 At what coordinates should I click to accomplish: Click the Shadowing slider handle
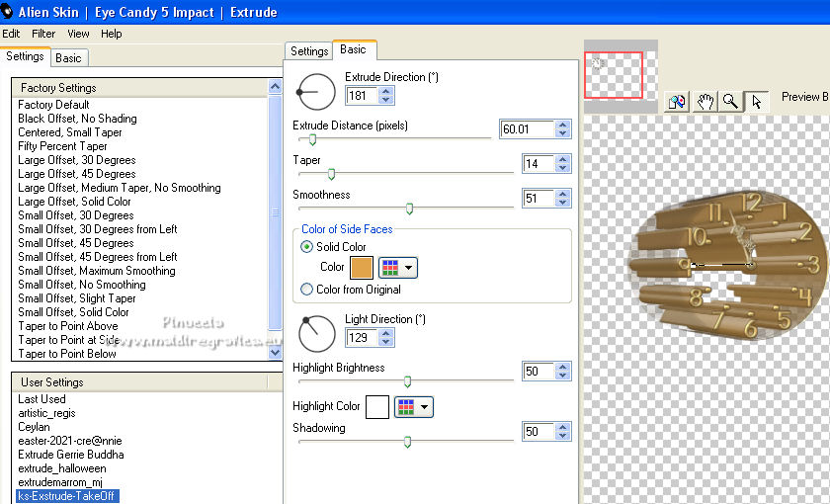pyautogui.click(x=407, y=442)
